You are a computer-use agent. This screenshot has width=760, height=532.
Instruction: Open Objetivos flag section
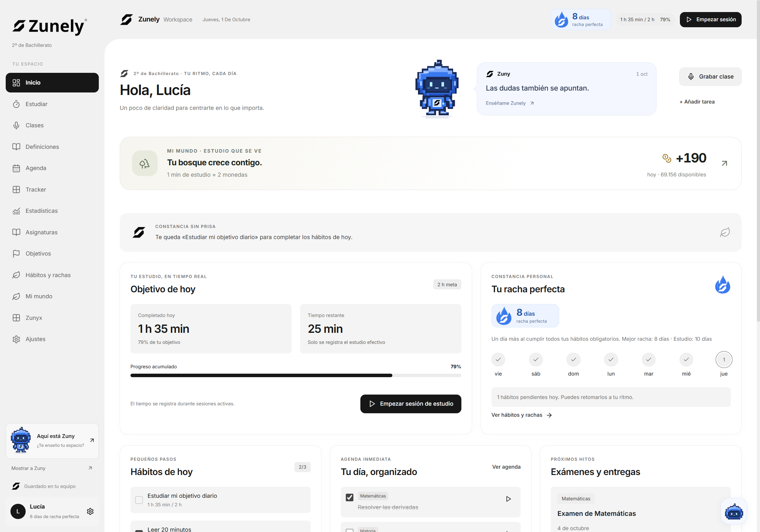52,254
